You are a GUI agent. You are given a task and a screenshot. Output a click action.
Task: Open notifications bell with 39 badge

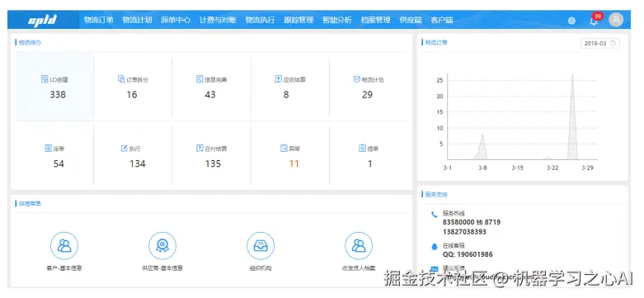[x=595, y=20]
